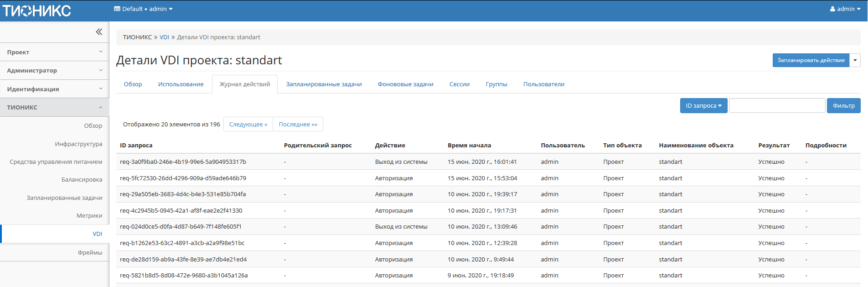Click VDI link in breadcrumb

point(164,37)
